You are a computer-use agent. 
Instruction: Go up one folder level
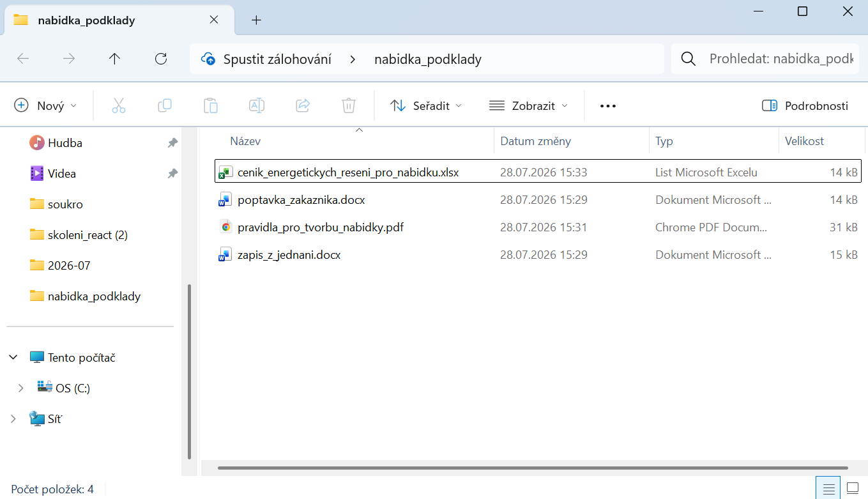tap(115, 59)
